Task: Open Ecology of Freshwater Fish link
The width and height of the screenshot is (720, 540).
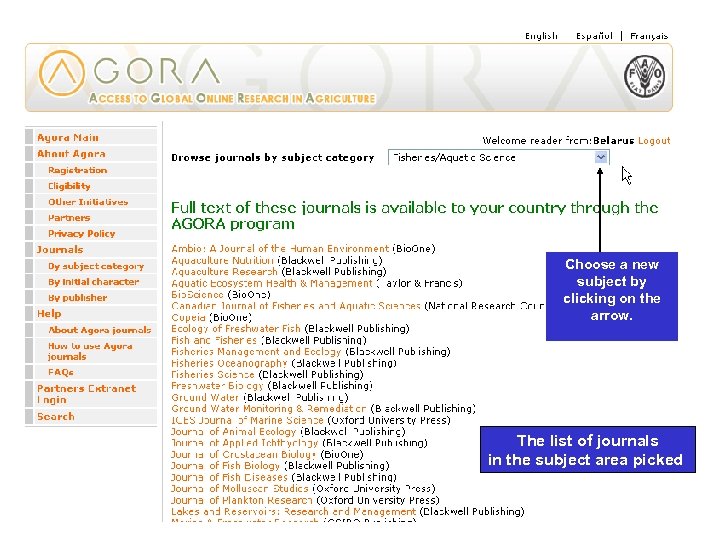Action: (x=236, y=328)
